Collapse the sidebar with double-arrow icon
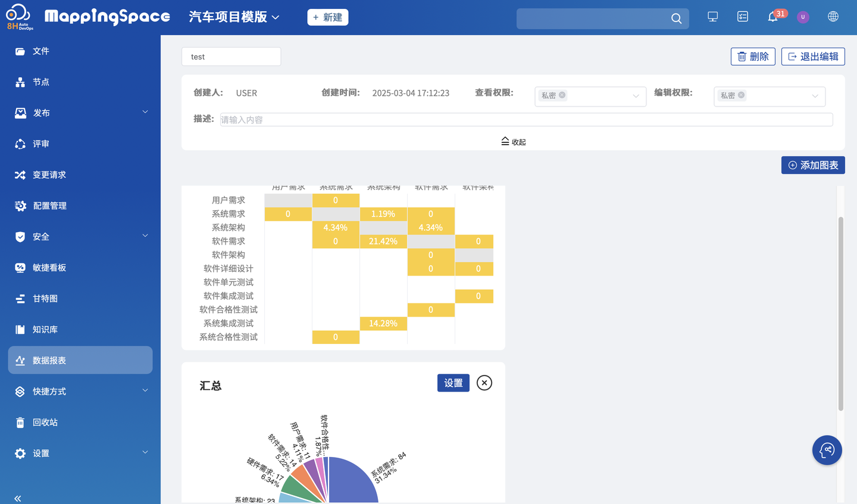The height and width of the screenshot is (504, 857). point(18,499)
